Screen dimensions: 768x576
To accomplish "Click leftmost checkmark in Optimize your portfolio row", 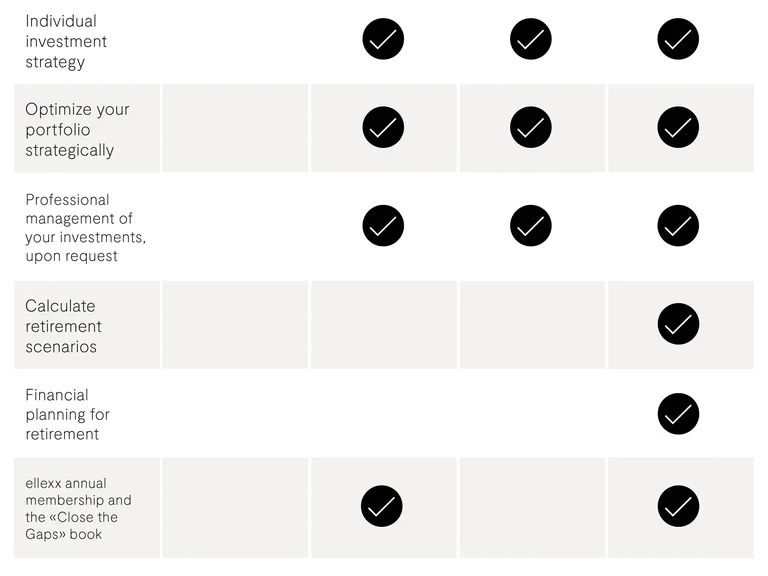I will tap(383, 127).
